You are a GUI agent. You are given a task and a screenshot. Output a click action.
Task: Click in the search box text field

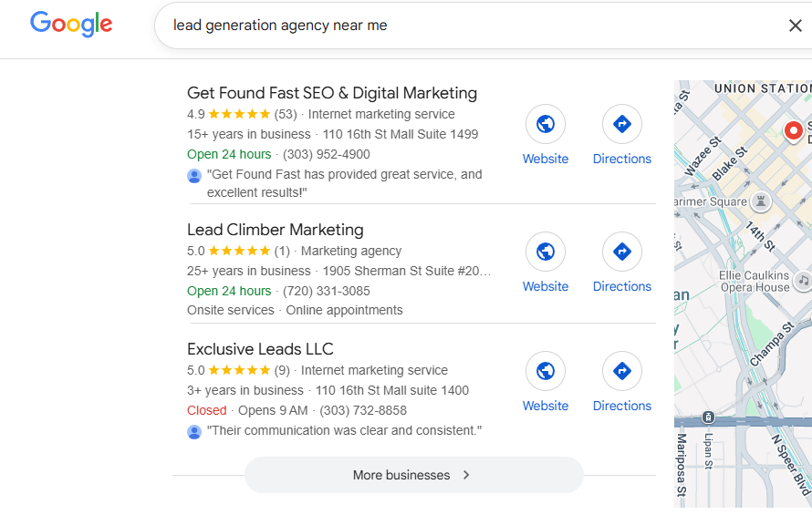click(456, 26)
